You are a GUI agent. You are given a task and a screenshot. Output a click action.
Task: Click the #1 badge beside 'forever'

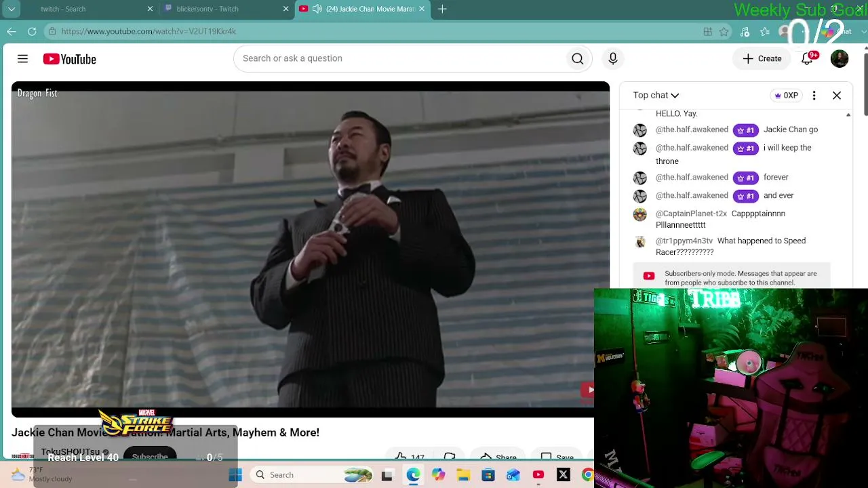(x=746, y=178)
